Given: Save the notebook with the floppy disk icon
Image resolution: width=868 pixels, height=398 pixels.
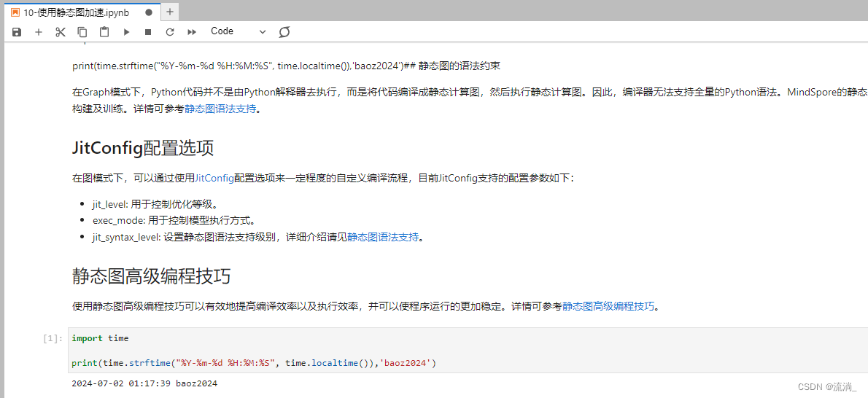Looking at the screenshot, I should tap(17, 32).
